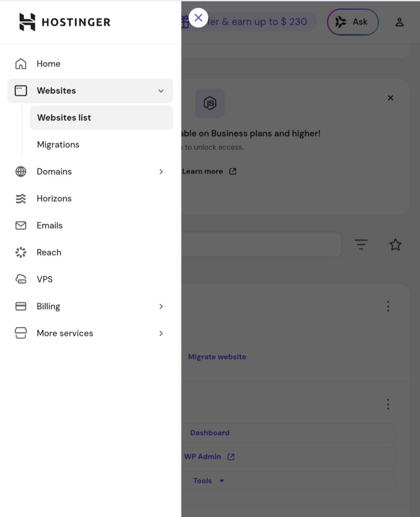The width and height of the screenshot is (420, 517).
Task: Dismiss the Node.js banner with X
Action: pyautogui.click(x=390, y=98)
